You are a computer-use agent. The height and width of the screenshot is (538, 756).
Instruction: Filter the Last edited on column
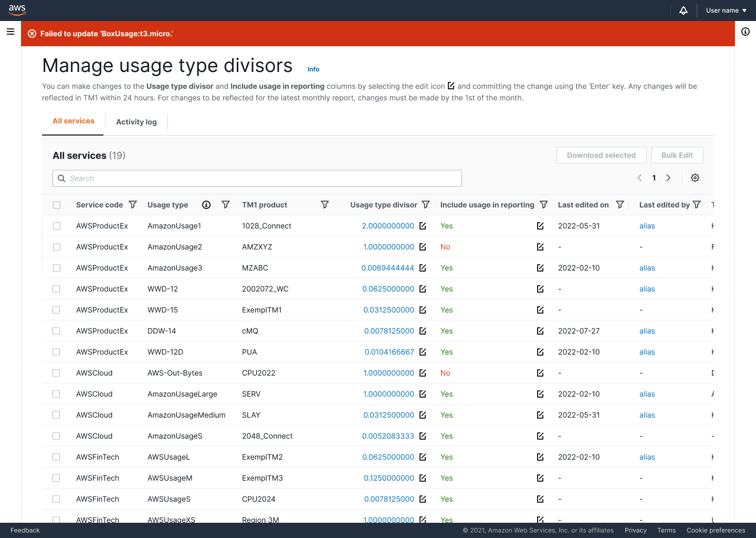pyautogui.click(x=620, y=205)
